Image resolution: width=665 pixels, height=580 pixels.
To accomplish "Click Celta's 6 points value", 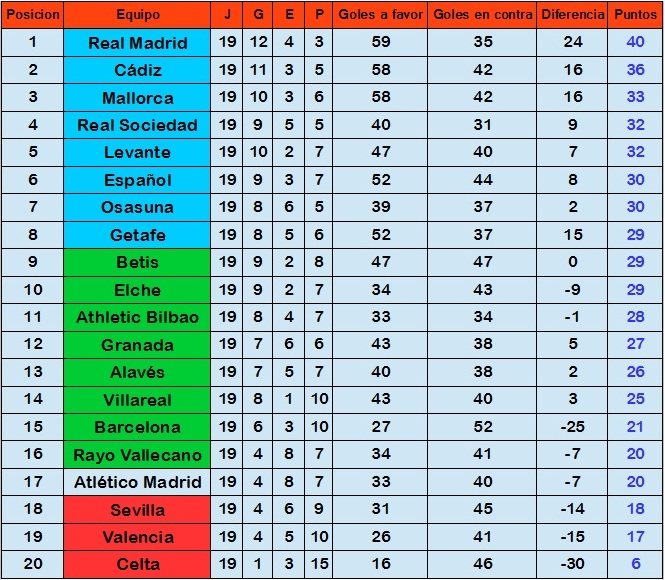I will coord(635,564).
